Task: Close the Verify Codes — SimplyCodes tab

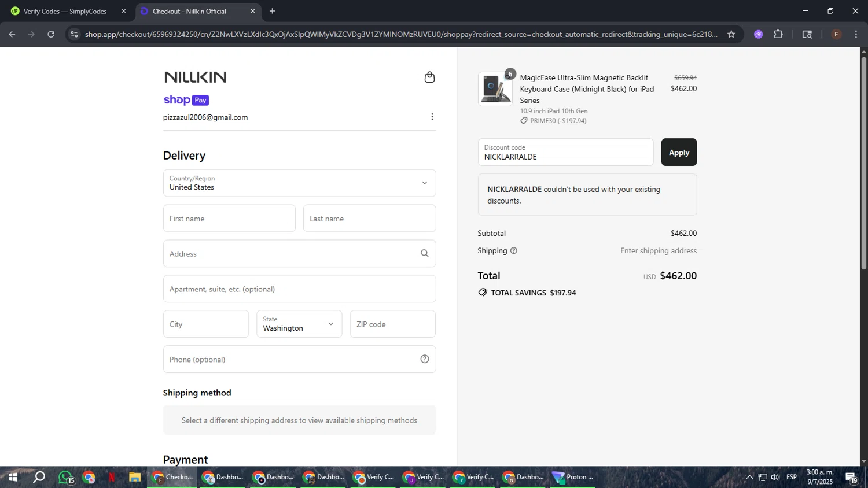Action: [123, 11]
